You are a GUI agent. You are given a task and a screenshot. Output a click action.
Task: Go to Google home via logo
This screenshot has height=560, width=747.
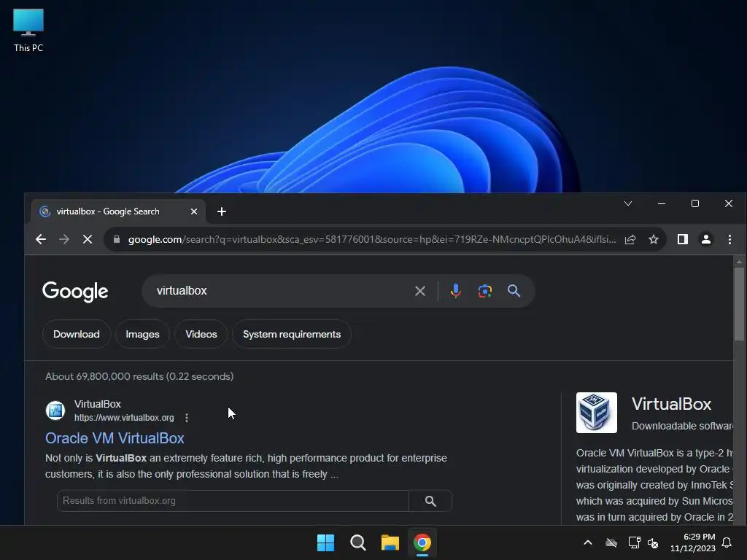pyautogui.click(x=75, y=292)
